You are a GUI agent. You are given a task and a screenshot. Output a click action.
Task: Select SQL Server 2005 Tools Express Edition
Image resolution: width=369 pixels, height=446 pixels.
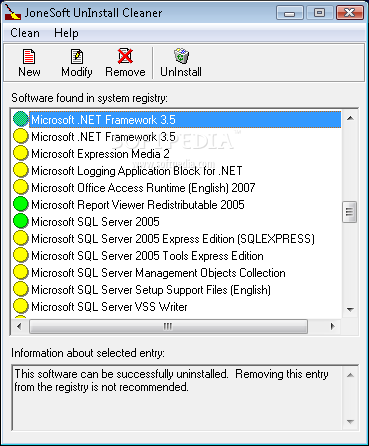(x=147, y=256)
